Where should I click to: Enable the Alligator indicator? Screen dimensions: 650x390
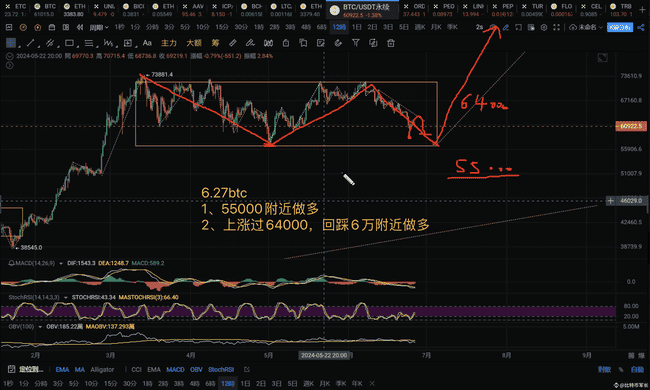tap(102, 369)
